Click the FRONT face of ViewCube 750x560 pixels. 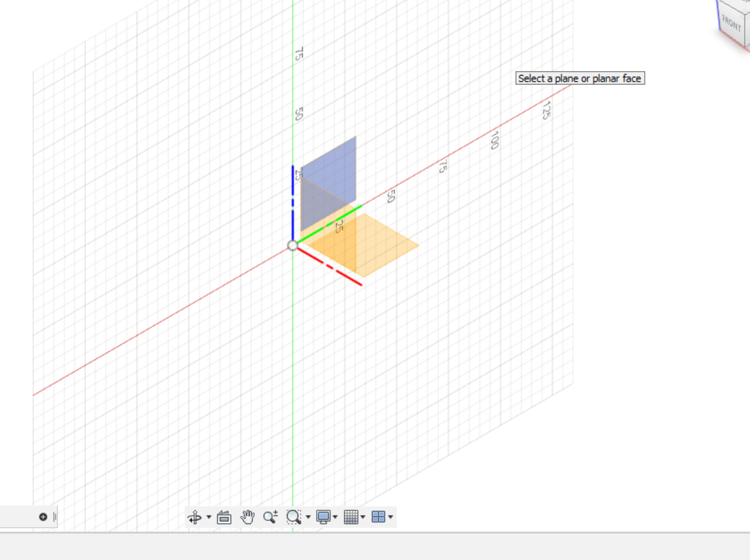(731, 24)
